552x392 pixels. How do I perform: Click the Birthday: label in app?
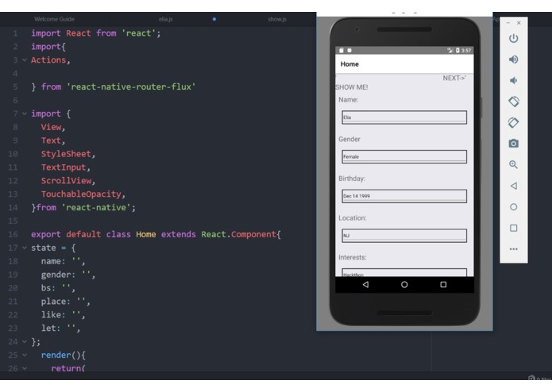click(352, 179)
